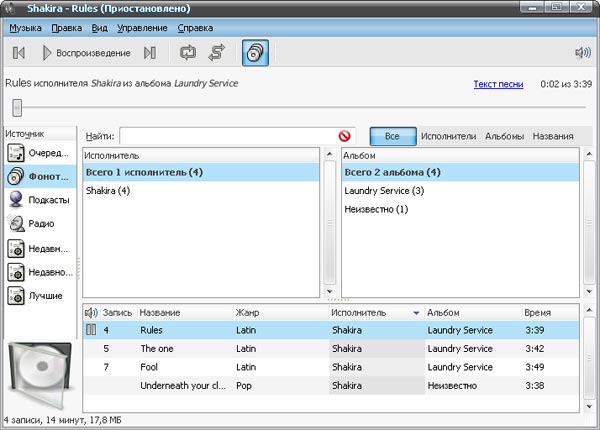600x430 pixels.
Task: Open the Подкасты source
Action: 38,200
